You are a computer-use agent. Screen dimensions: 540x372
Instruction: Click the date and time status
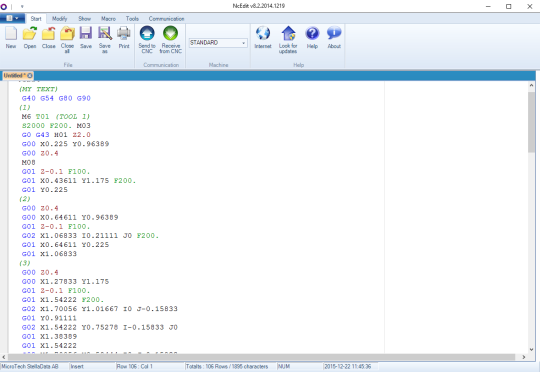[x=347, y=366]
